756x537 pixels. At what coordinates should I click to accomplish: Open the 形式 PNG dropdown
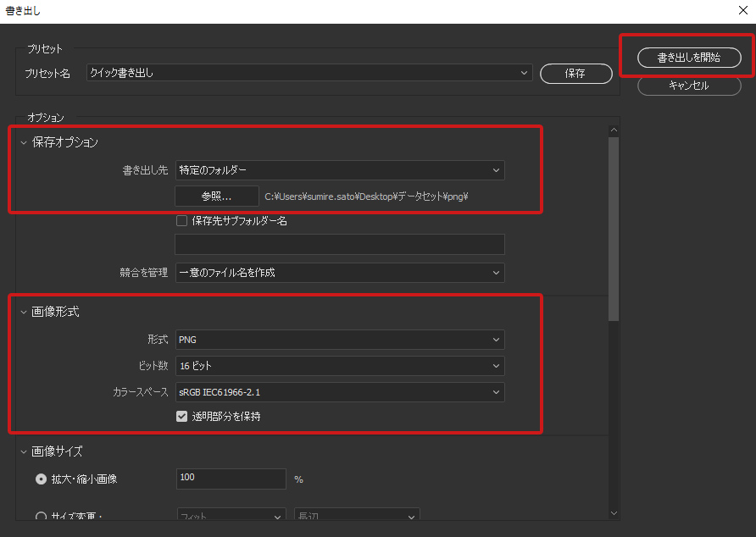pos(340,340)
